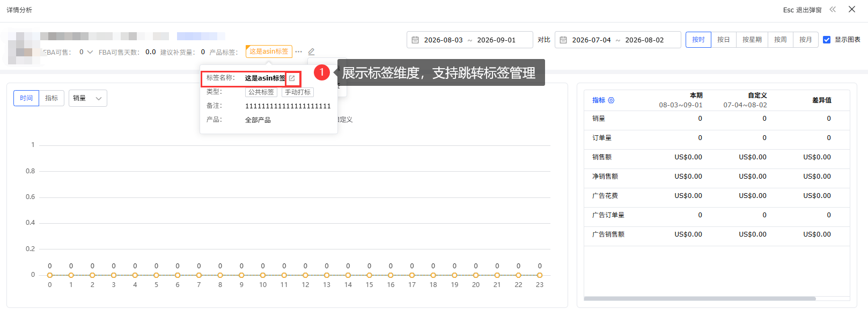Click the 备注 value of ones in popup
Viewport: 868px width, 316px height.
click(288, 106)
